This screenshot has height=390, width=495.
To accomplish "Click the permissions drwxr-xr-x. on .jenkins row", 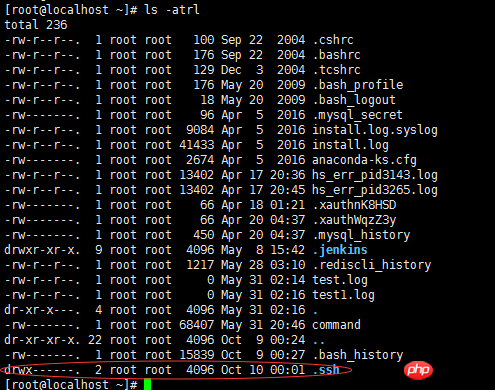I will (x=42, y=250).
